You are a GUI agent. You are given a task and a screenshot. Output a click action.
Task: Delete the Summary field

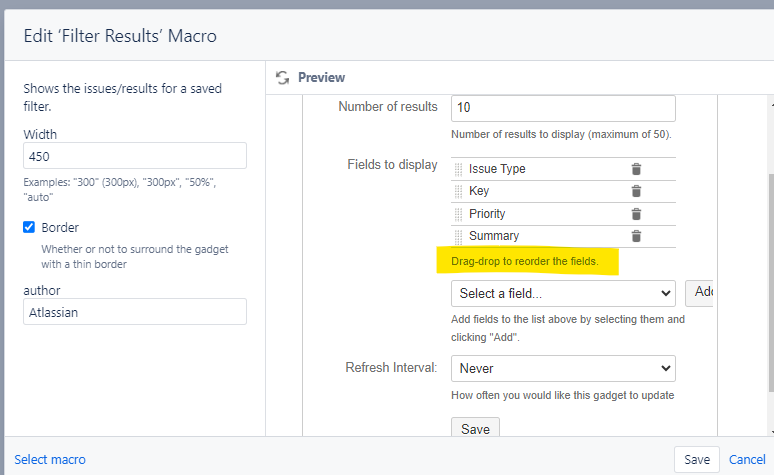coord(636,236)
